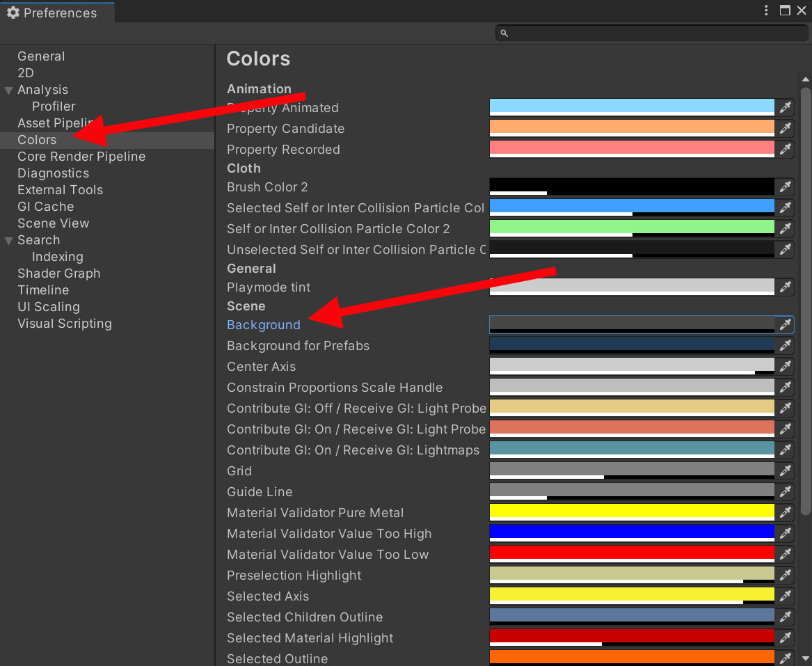Open the Background for Prefabs color swatch
The height and width of the screenshot is (666, 812).
632,345
